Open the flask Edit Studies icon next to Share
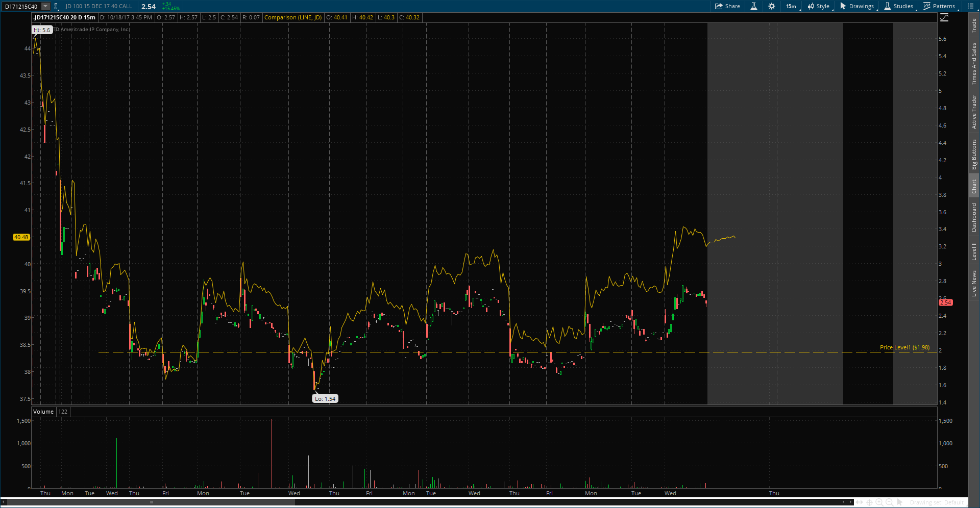Image resolution: width=980 pixels, height=508 pixels. tap(753, 6)
